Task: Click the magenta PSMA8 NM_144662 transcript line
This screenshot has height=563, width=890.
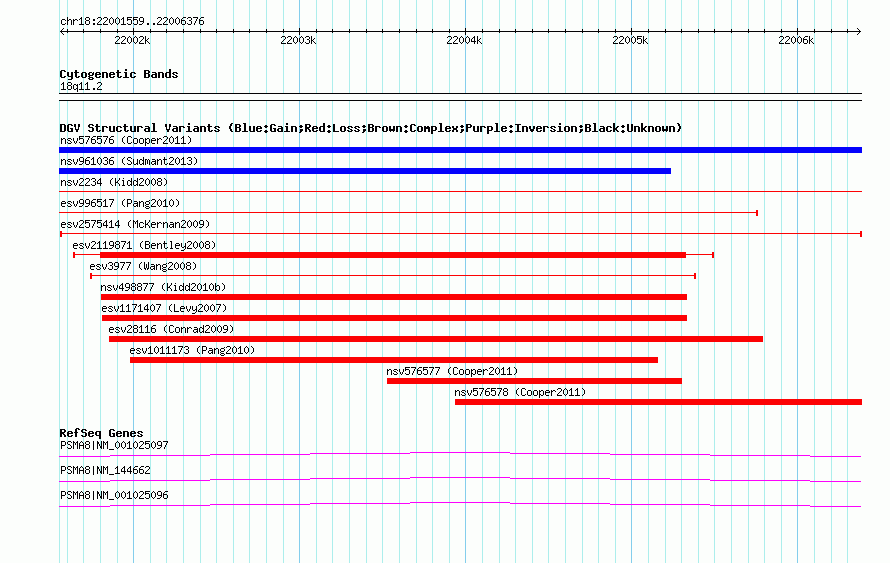Action: pos(460,480)
